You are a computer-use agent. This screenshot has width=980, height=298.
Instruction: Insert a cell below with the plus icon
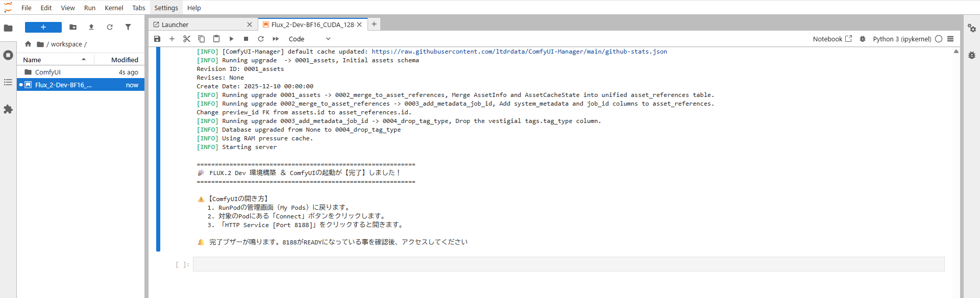(x=172, y=39)
